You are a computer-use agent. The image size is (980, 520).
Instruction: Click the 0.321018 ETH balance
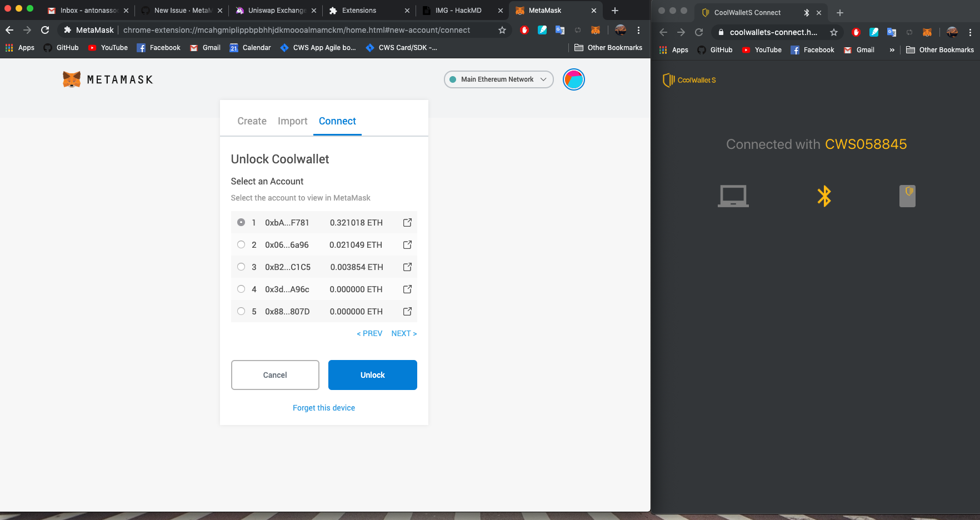click(356, 222)
